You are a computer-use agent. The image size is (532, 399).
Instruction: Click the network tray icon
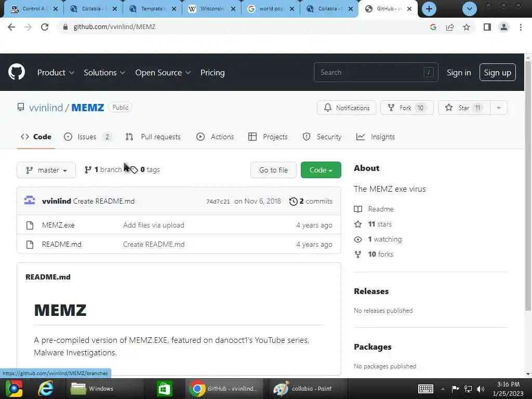pos(468,389)
